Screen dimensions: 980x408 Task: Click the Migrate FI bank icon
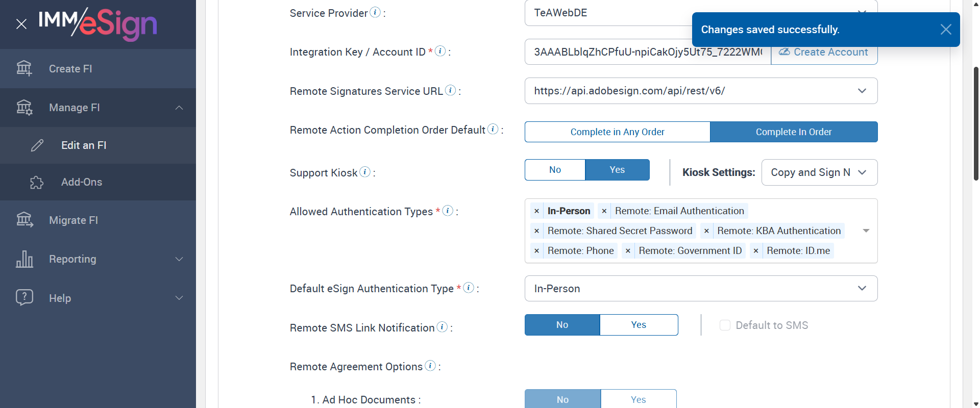pyautogui.click(x=24, y=220)
